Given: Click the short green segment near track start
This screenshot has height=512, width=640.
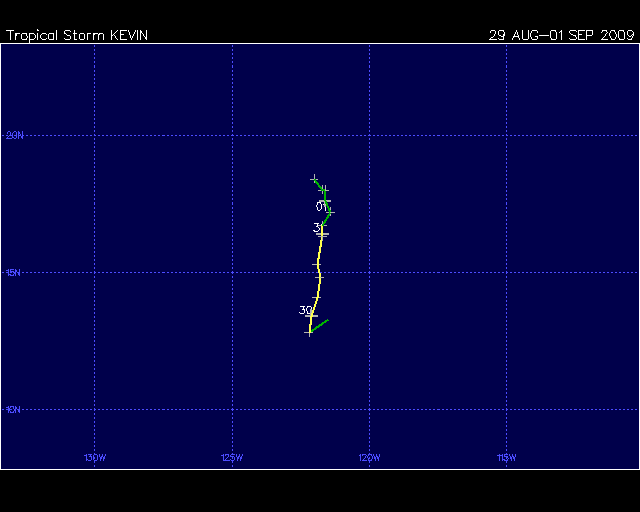Looking at the screenshot, I should tap(320, 324).
